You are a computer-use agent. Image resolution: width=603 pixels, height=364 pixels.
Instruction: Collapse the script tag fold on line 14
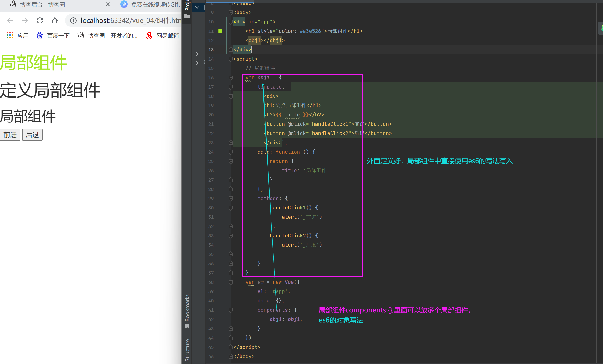coord(230,59)
